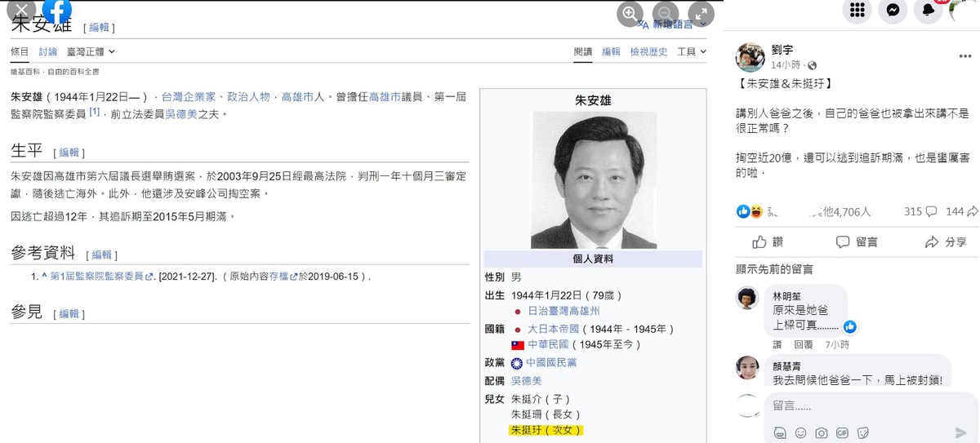Open the Messenger icon
This screenshot has height=443, width=980.
[893, 11]
